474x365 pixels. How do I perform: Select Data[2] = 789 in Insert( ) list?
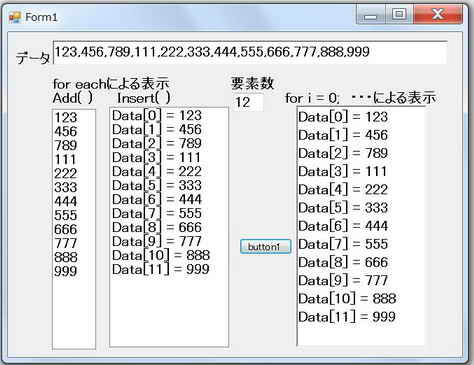click(157, 144)
